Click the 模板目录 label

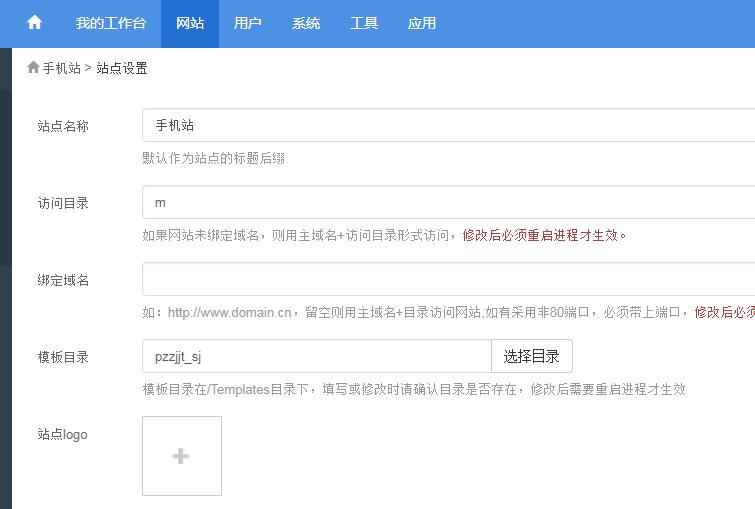coord(63,357)
